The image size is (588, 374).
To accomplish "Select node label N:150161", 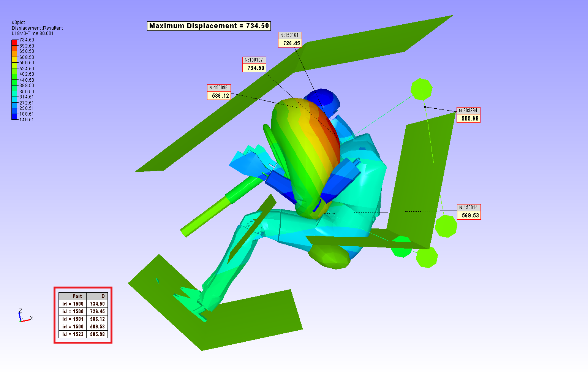I will tap(289, 35).
